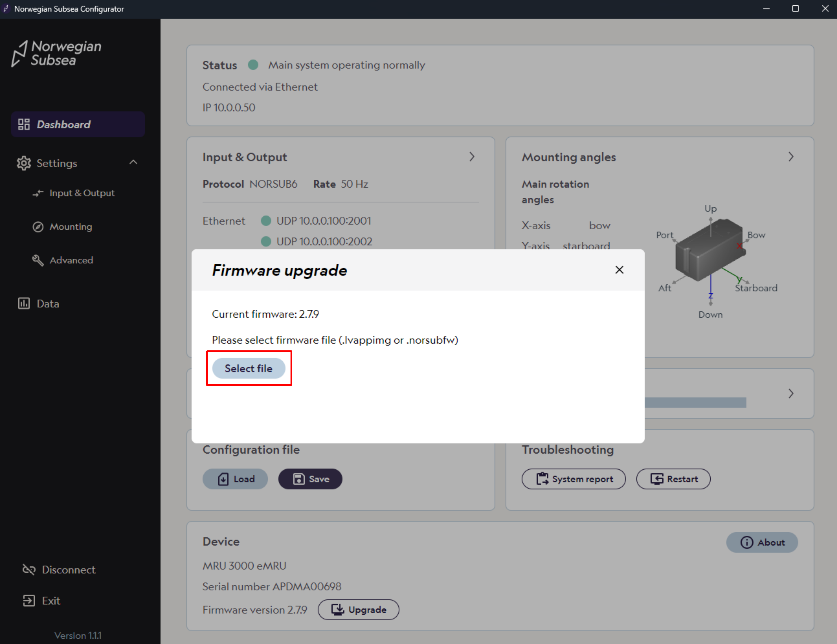Click the Select file button
This screenshot has width=837, height=644.
pos(248,368)
